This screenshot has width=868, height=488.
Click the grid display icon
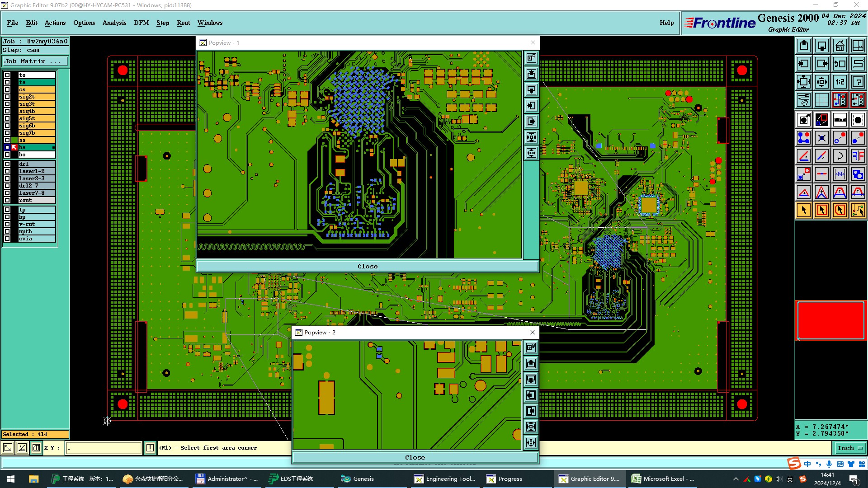[821, 100]
